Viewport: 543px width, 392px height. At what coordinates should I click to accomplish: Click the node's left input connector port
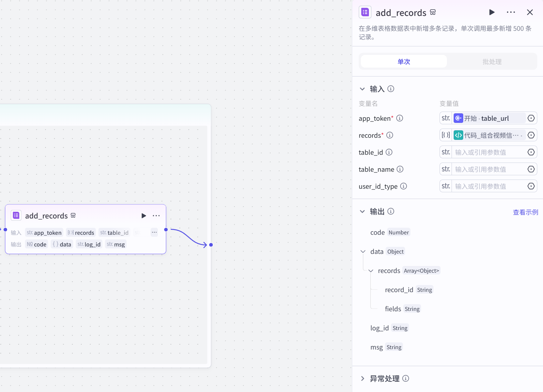(5, 229)
